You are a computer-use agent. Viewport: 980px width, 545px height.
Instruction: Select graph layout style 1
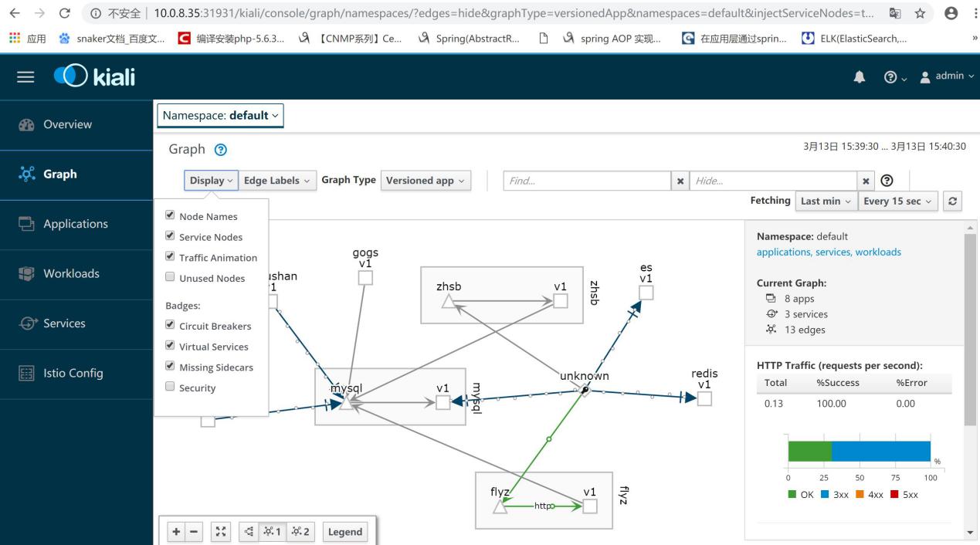[x=272, y=531]
